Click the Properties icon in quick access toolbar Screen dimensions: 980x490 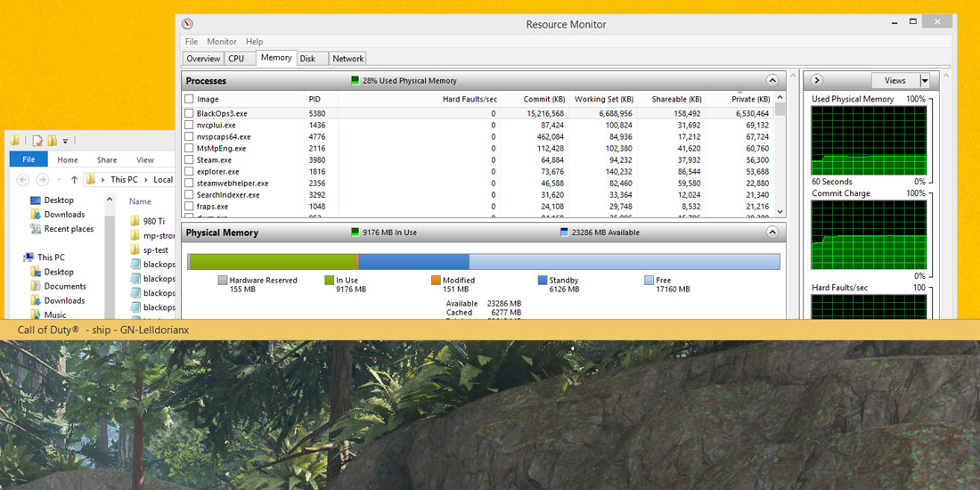(38, 141)
